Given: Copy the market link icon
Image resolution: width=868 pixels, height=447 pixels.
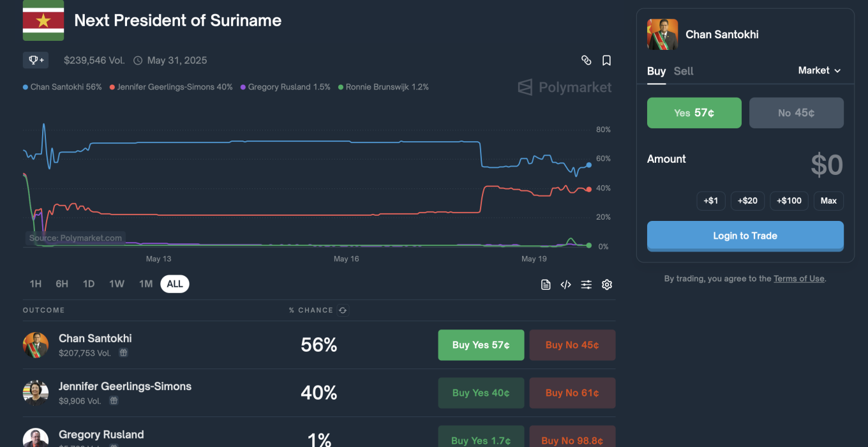Looking at the screenshot, I should 586,60.
